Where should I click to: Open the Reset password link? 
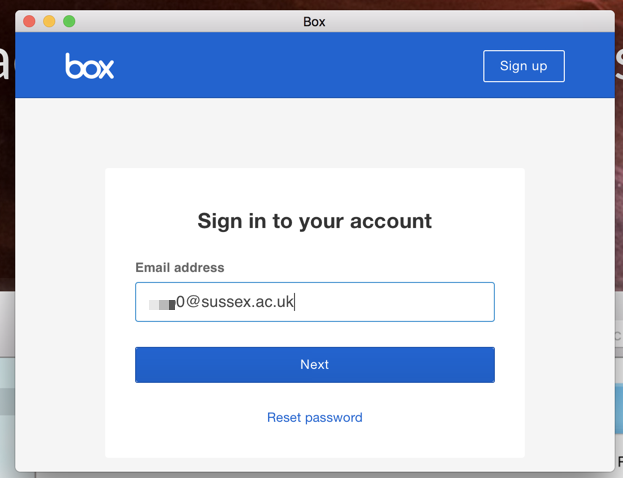(x=315, y=418)
